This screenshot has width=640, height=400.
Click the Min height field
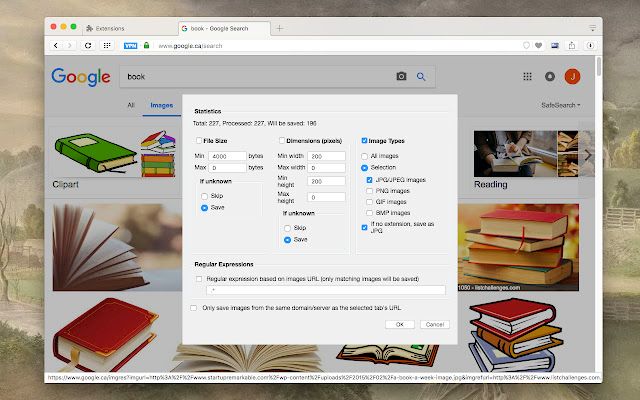coord(326,181)
